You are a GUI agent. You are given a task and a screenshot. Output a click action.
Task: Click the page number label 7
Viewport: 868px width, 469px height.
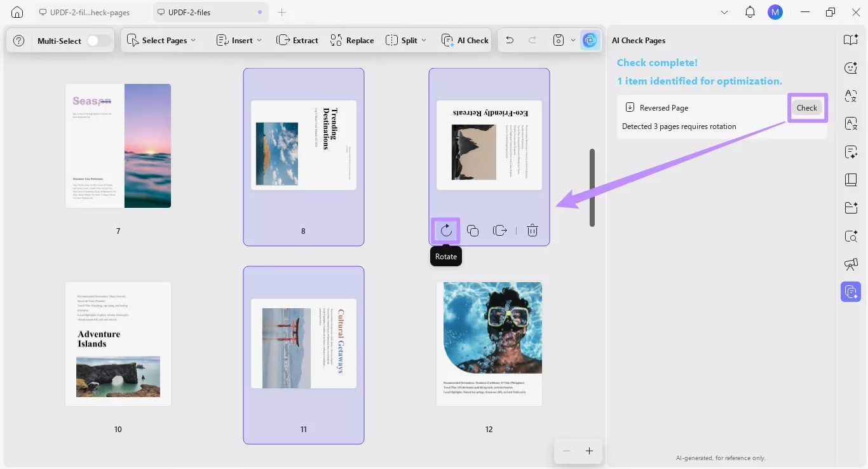pos(118,231)
